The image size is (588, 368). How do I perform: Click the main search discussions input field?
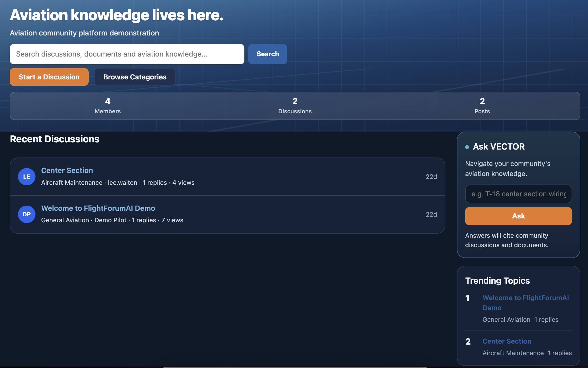click(127, 54)
